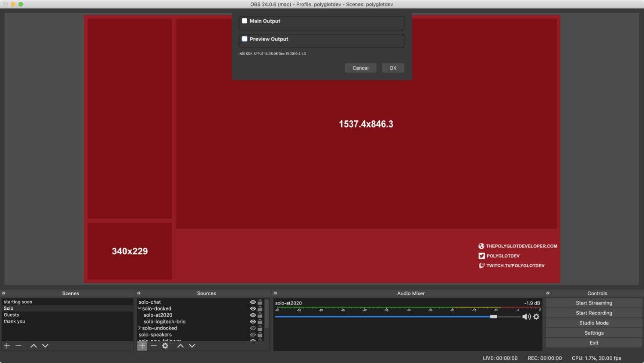The height and width of the screenshot is (363, 644).
Task: Open source properties gear icon
Action: click(x=165, y=346)
